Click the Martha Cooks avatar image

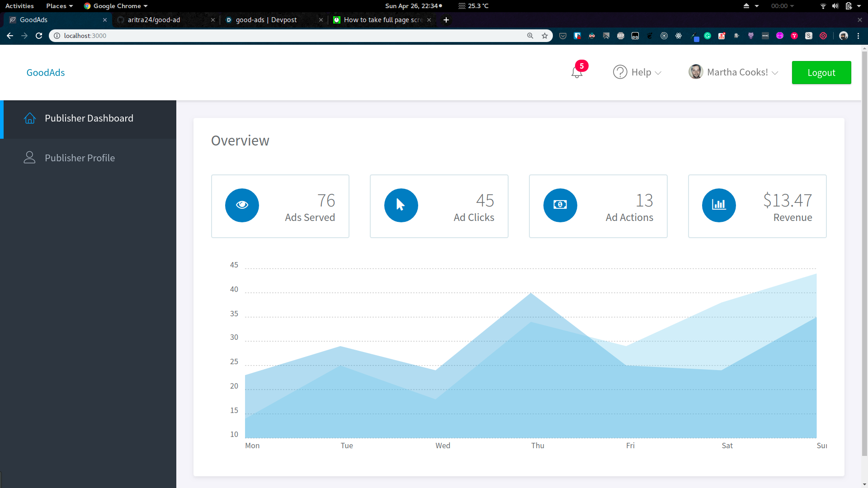695,72
